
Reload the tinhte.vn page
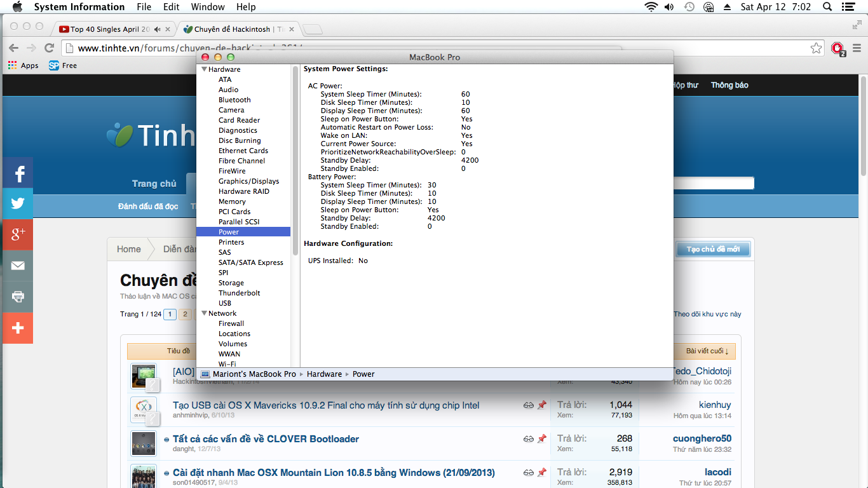[49, 48]
